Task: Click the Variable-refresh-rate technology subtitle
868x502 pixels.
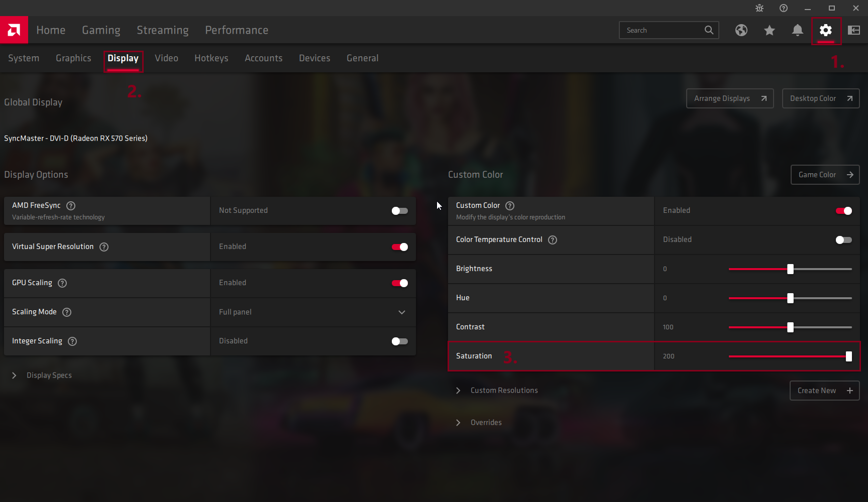Action: pyautogui.click(x=58, y=217)
